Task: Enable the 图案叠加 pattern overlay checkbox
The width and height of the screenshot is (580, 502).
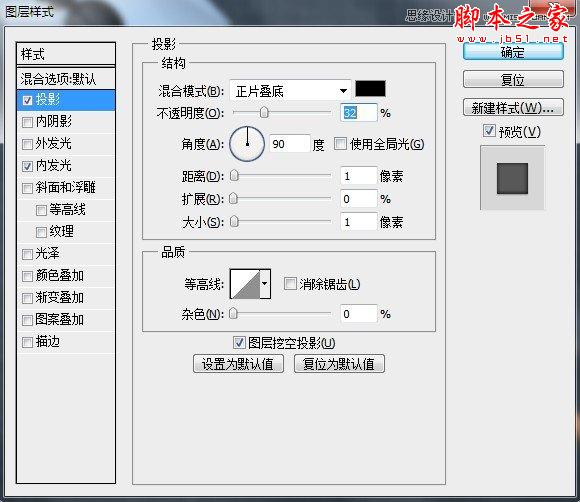Action: click(27, 320)
